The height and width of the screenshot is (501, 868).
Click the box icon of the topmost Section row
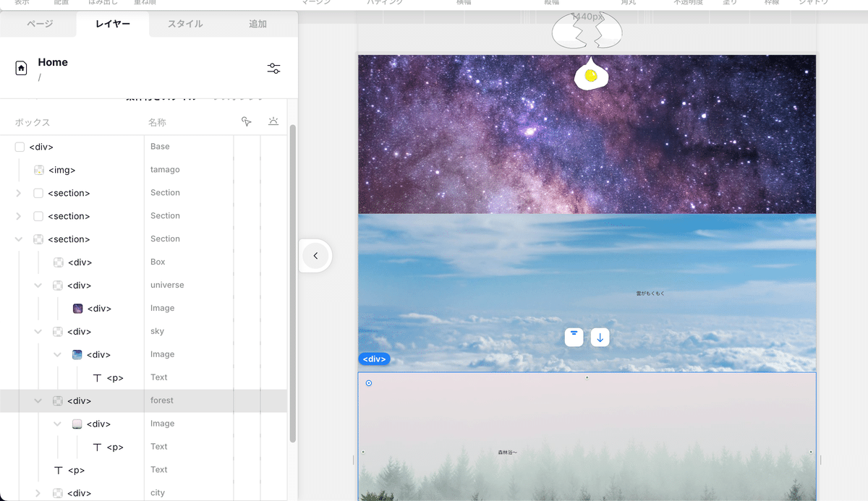click(x=38, y=193)
